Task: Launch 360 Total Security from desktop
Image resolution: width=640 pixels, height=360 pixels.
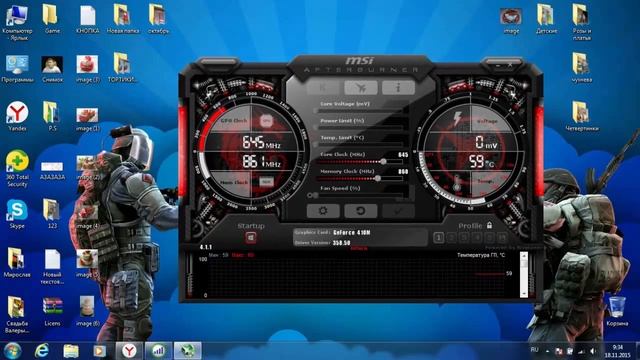Action: coord(17,169)
